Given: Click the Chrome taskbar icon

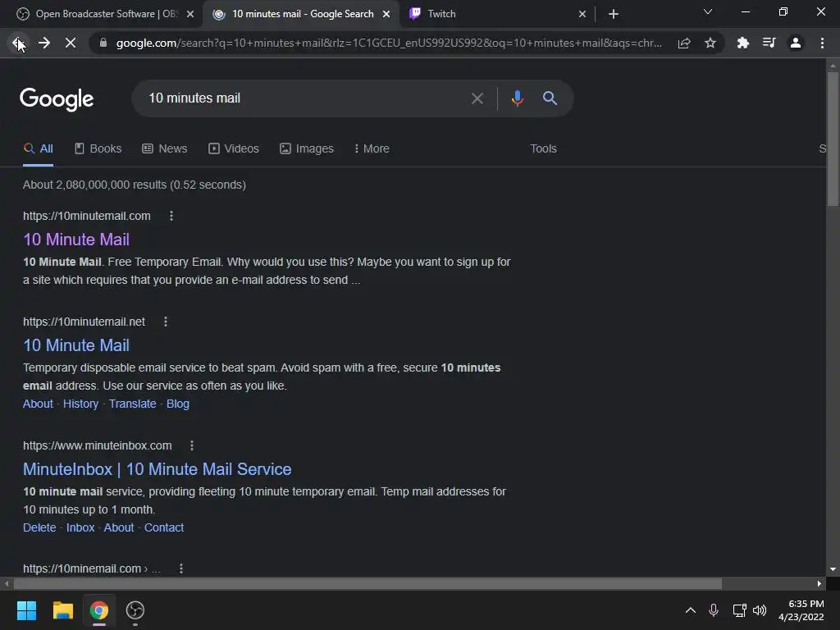Looking at the screenshot, I should pyautogui.click(x=99, y=610).
